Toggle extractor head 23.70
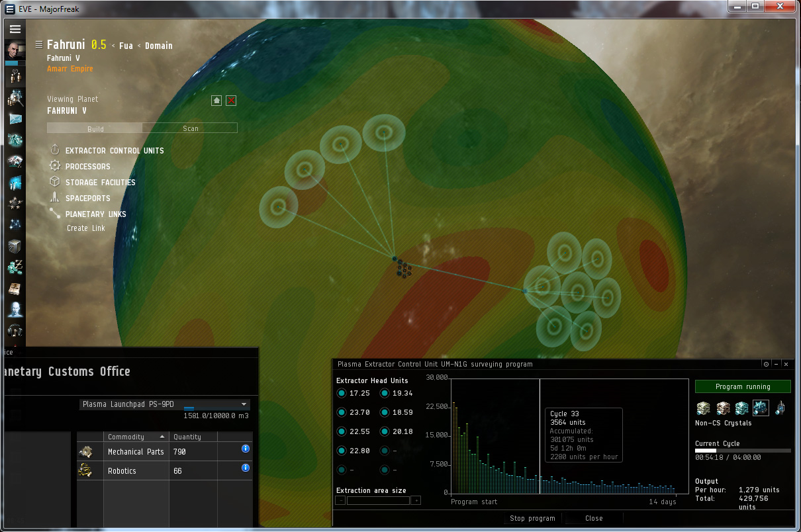801x532 pixels. point(342,412)
